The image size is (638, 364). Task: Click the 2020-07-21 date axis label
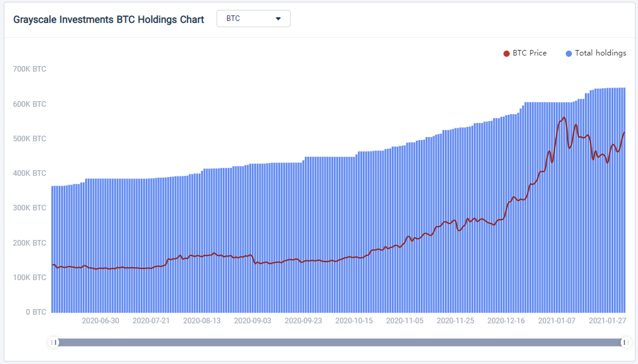[151, 320]
